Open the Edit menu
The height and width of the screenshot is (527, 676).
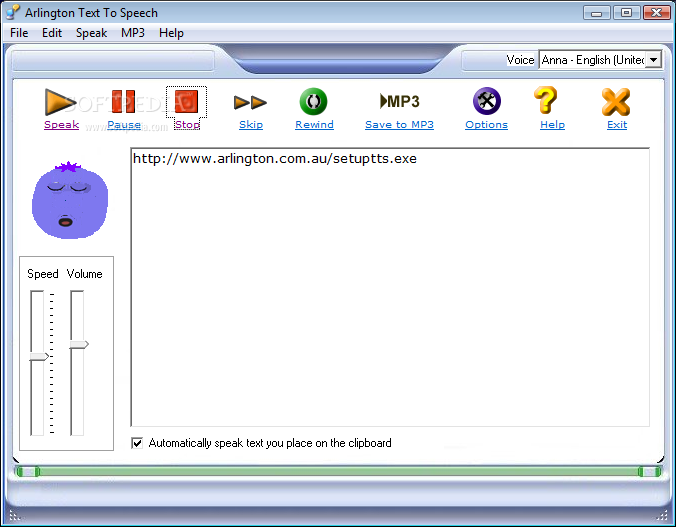[x=52, y=33]
